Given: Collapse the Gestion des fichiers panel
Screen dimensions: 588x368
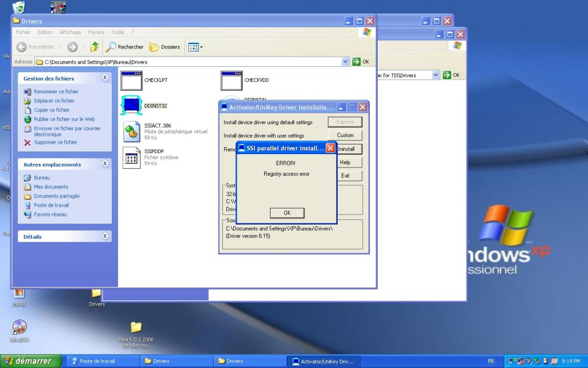Looking at the screenshot, I should pyautogui.click(x=105, y=78).
